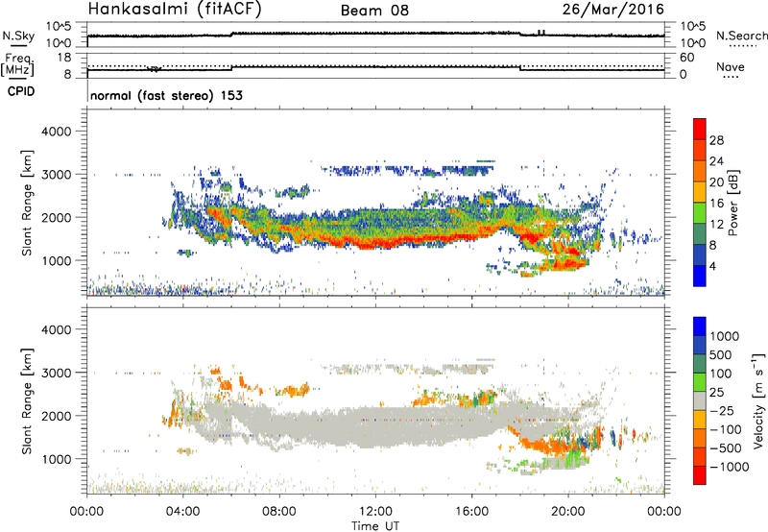Click the 'Beam 08' label
Viewport: 768px width, 532px height.
coord(374,11)
